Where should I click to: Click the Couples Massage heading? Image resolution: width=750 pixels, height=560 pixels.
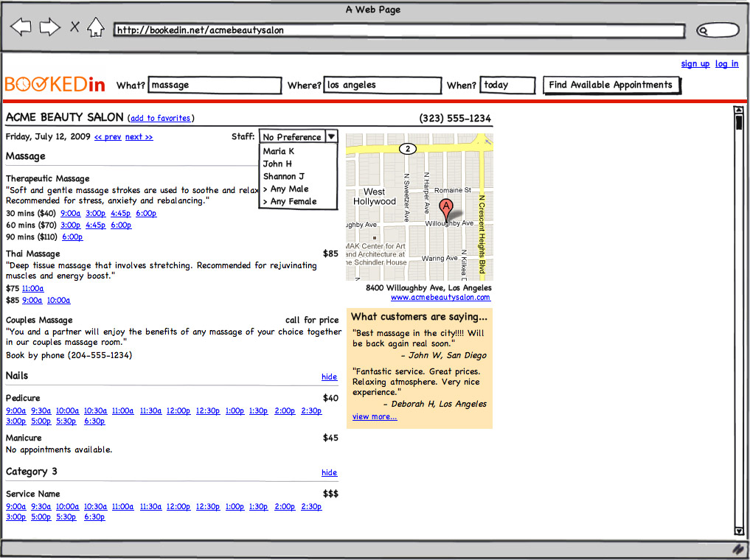pos(39,320)
